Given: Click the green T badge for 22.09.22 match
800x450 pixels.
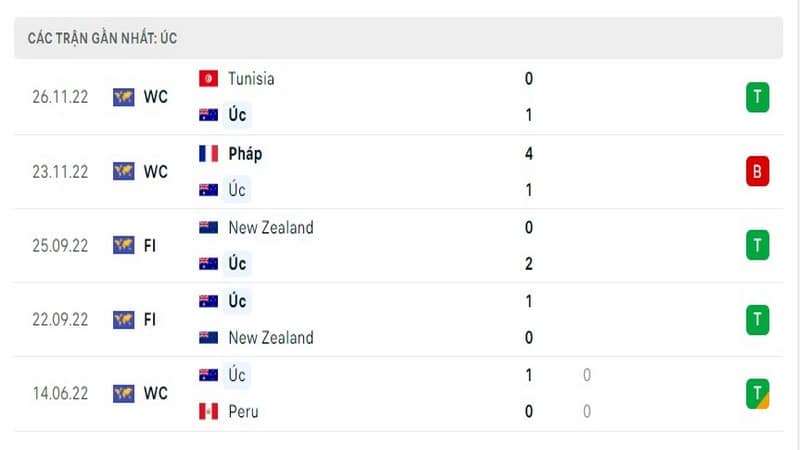Looking at the screenshot, I should click(757, 319).
